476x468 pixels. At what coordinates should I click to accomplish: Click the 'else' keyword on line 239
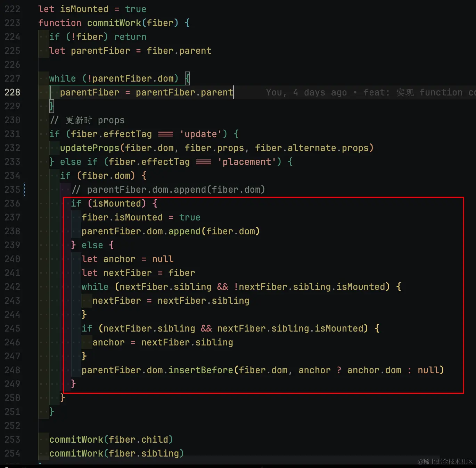92,245
